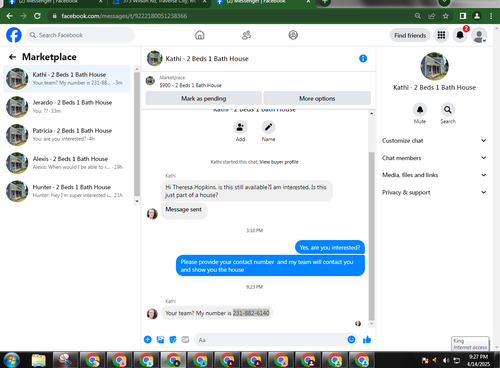Switch to the Wilson Rd Traverse City tab
The image size is (500, 368).
click(x=159, y=3)
